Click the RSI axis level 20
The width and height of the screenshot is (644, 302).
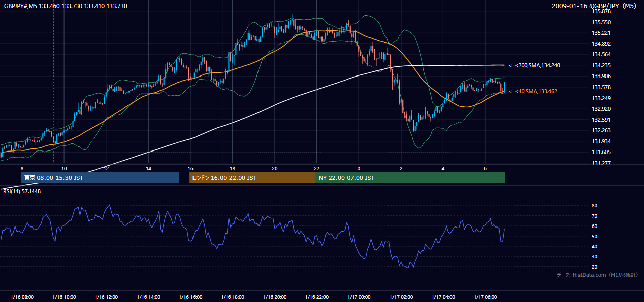click(594, 267)
